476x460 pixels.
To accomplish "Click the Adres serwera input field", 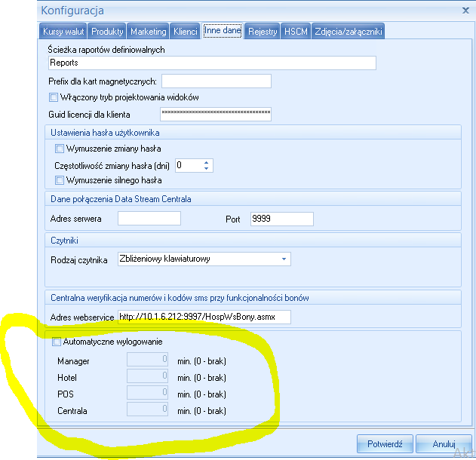I will 149,219.
